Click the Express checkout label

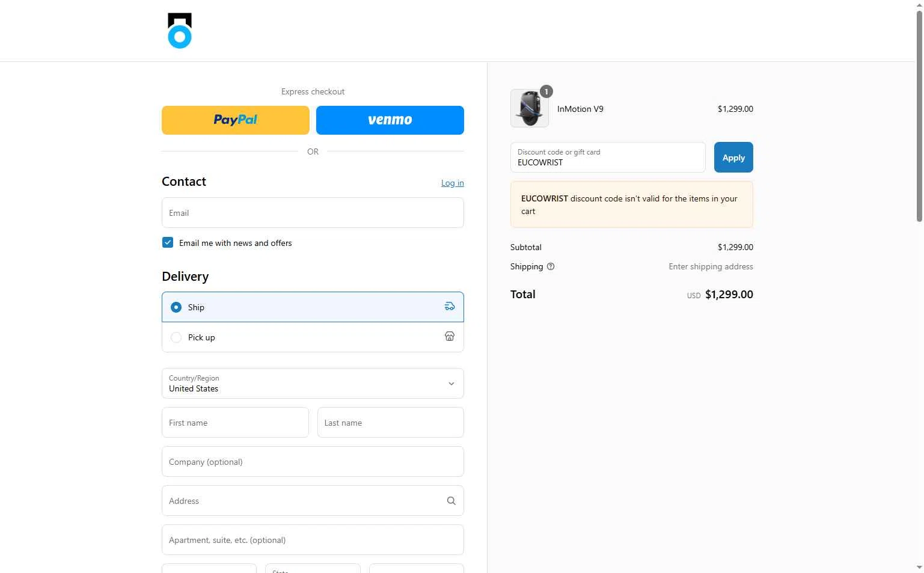point(313,92)
